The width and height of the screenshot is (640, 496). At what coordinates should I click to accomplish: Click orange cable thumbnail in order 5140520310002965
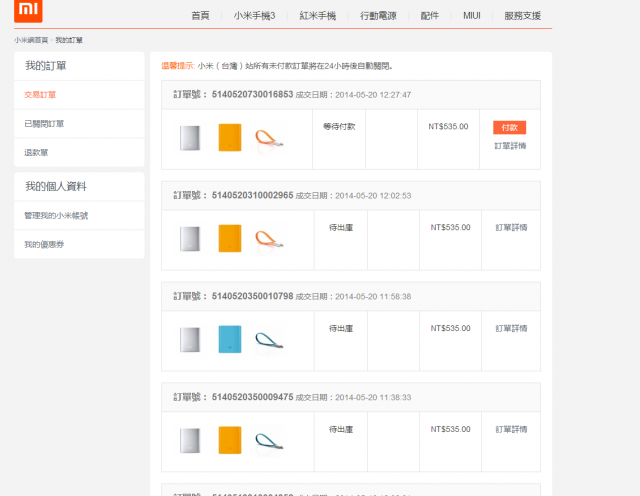269,240
